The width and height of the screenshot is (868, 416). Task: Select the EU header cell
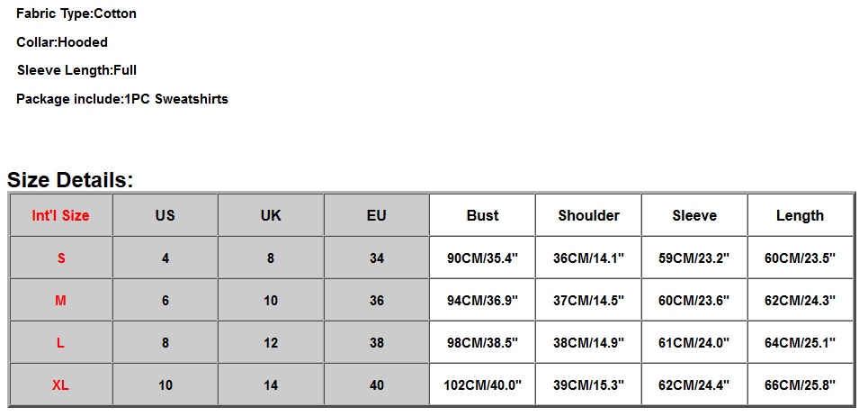click(x=376, y=215)
